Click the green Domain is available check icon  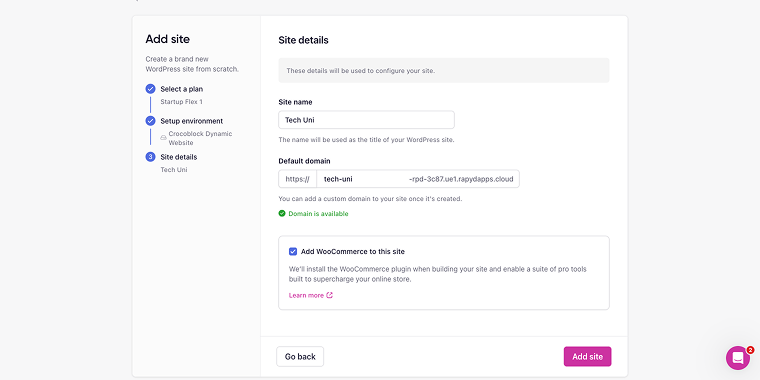coord(282,213)
